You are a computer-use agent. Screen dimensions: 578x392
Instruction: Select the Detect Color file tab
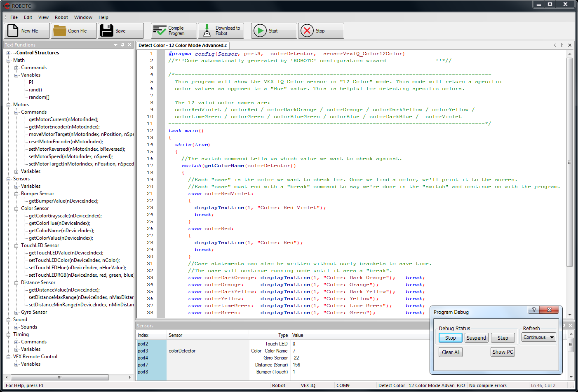pyautogui.click(x=183, y=45)
